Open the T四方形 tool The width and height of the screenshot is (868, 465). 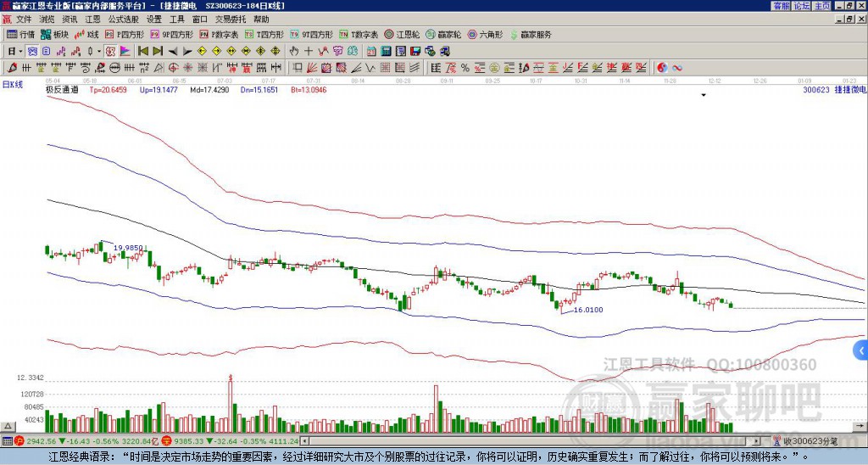click(264, 34)
